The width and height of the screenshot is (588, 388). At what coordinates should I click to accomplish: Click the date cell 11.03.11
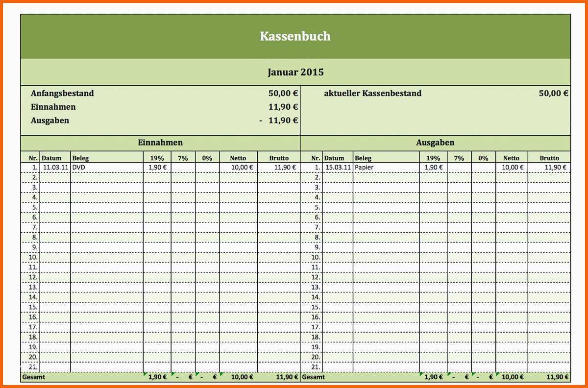[55, 167]
